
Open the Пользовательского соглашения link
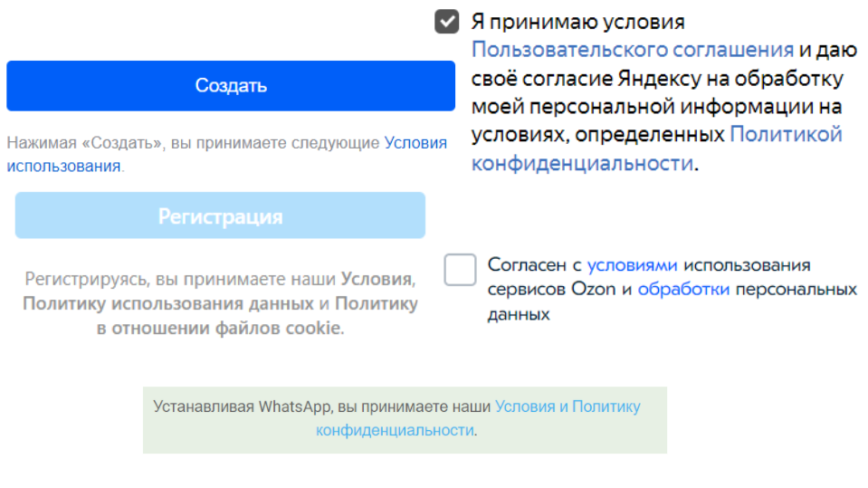[633, 50]
